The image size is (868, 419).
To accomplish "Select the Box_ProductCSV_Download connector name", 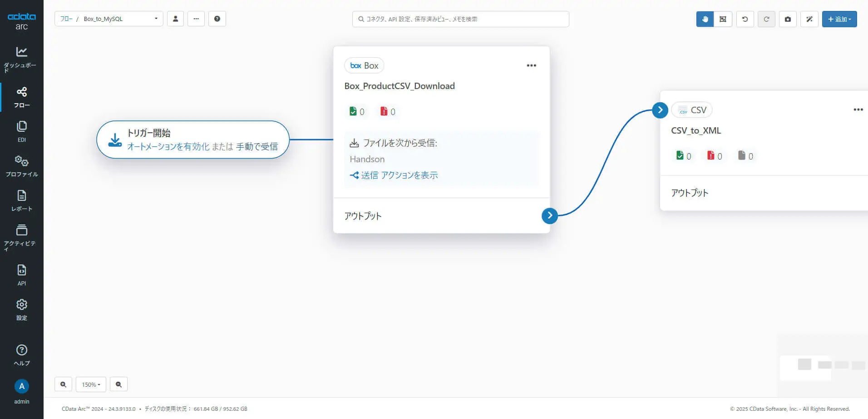I will (x=399, y=86).
